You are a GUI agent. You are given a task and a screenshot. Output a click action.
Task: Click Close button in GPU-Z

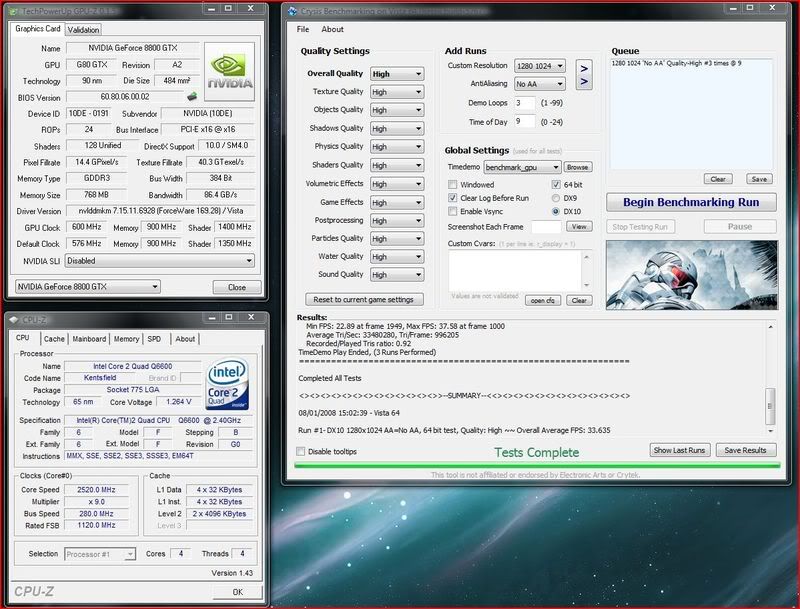(x=237, y=287)
